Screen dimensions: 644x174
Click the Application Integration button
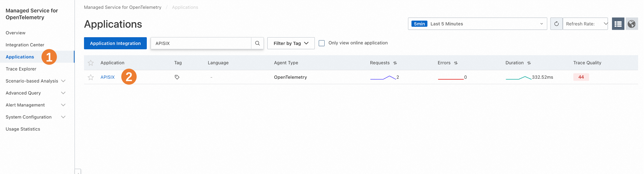[x=115, y=43]
